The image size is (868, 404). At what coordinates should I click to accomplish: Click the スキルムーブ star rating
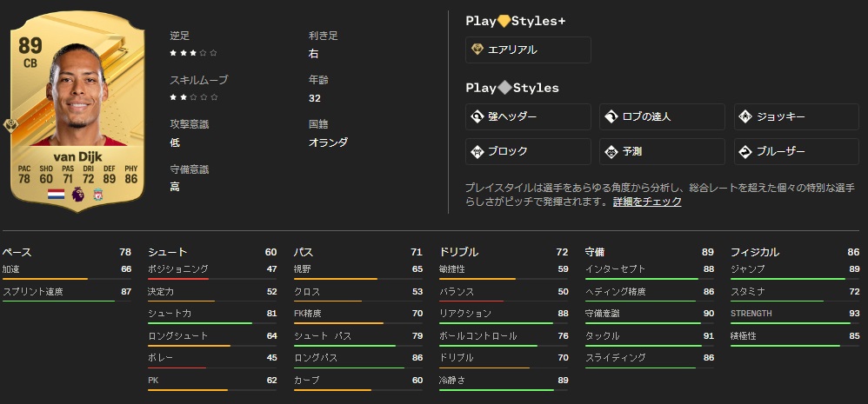tap(194, 98)
